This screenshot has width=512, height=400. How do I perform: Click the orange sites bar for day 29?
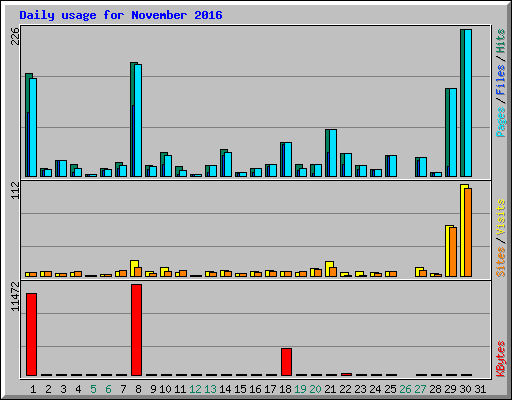[x=453, y=252]
